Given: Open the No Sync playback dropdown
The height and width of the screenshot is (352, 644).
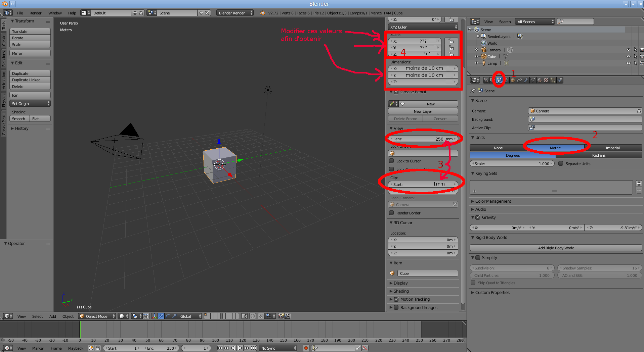Looking at the screenshot, I should coord(278,348).
